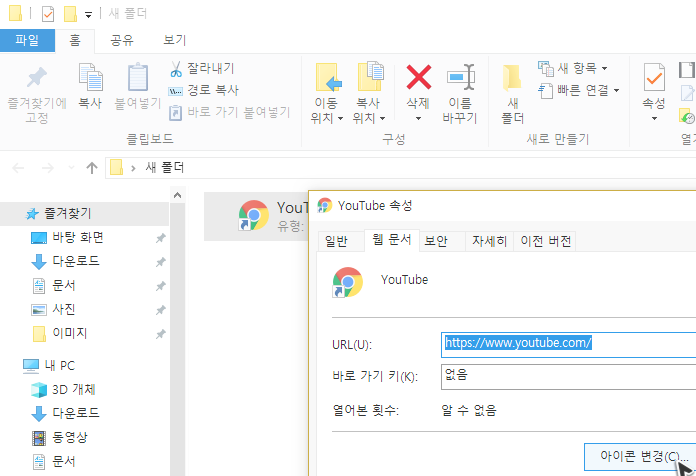This screenshot has height=476, width=696.
Task: Click the Pin to Quick Access (즐겨찾기에 고정) icon
Action: (37, 77)
